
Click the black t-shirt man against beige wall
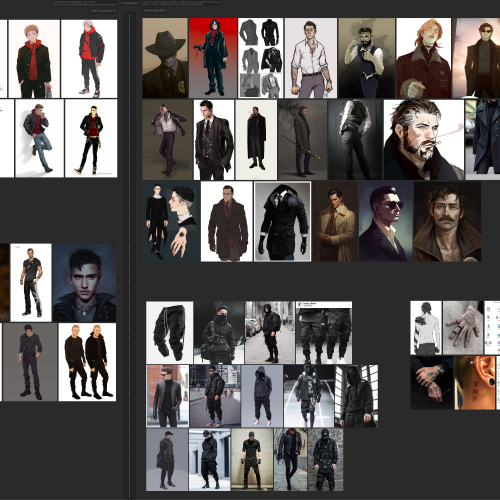pyautogui.click(x=252, y=459)
